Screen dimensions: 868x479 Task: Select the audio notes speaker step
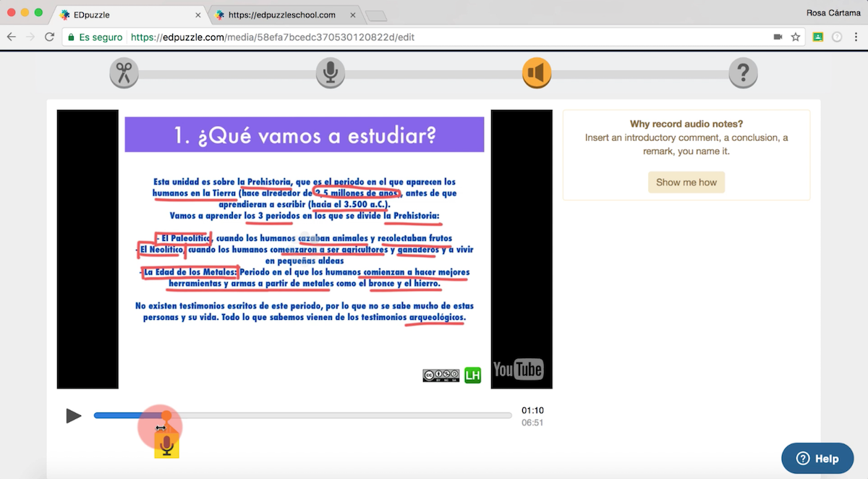coord(537,73)
